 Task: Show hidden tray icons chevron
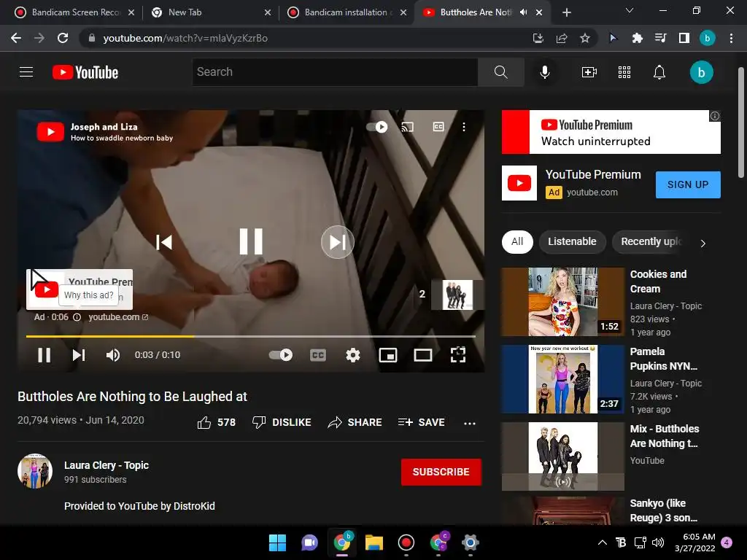[602, 542]
